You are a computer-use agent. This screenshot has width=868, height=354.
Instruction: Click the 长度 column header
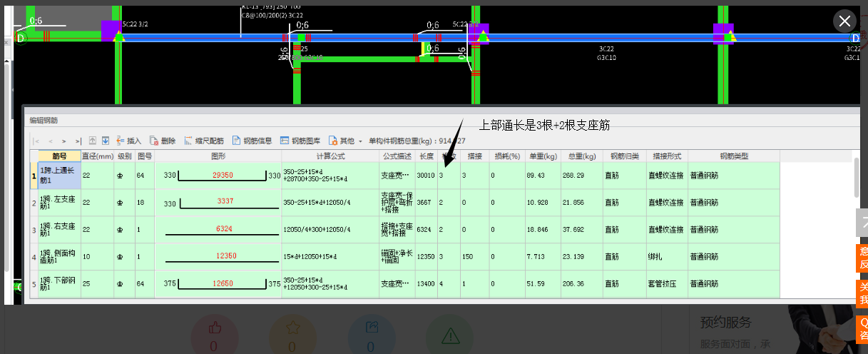[427, 156]
